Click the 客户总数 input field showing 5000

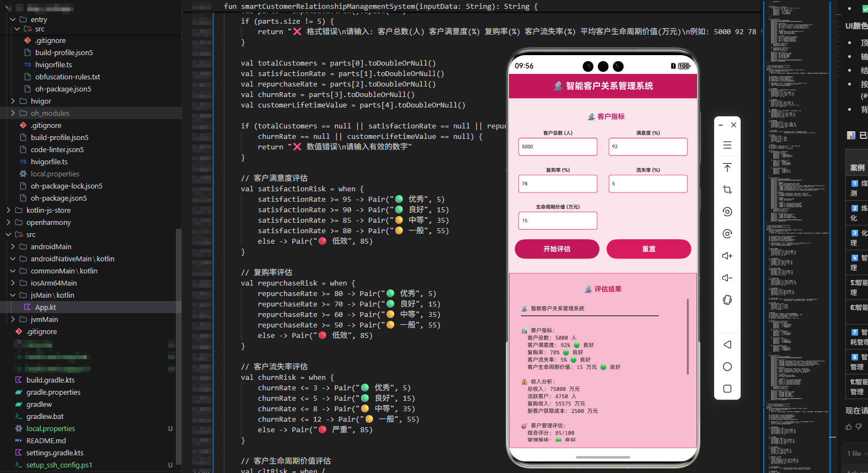(x=558, y=147)
